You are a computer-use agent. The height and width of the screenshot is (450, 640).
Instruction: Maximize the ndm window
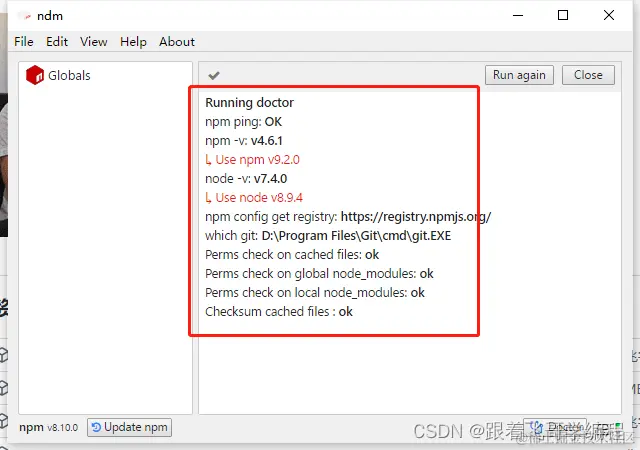563,16
